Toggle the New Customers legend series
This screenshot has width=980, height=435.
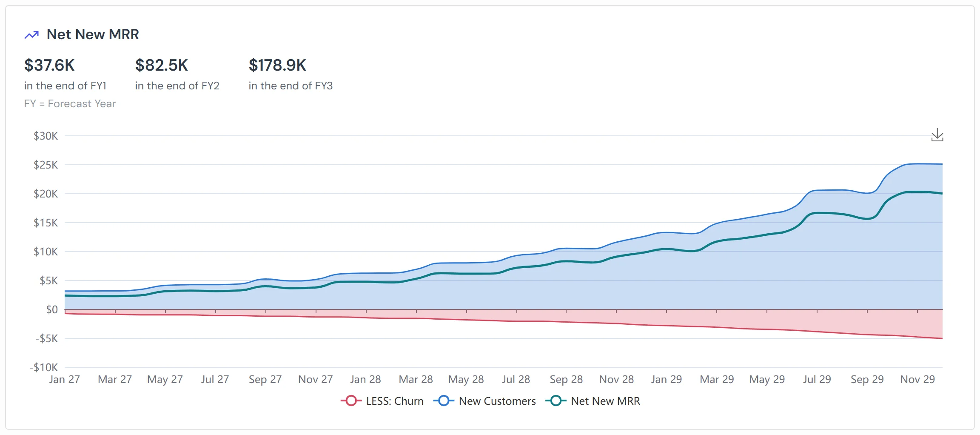tap(484, 401)
